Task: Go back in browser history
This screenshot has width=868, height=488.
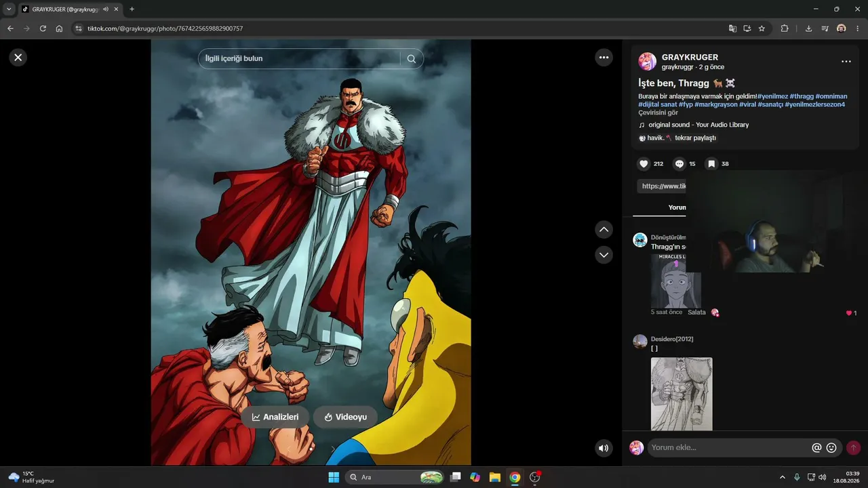Action: 10,28
